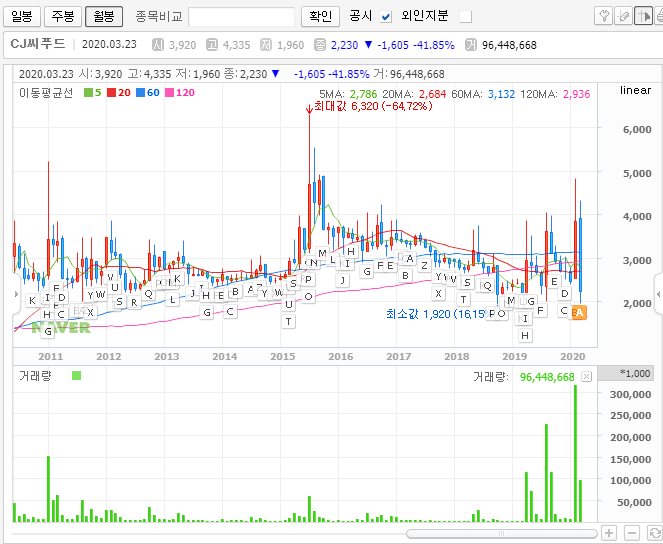Focus the 종목비교 stock comparison field

(x=241, y=17)
